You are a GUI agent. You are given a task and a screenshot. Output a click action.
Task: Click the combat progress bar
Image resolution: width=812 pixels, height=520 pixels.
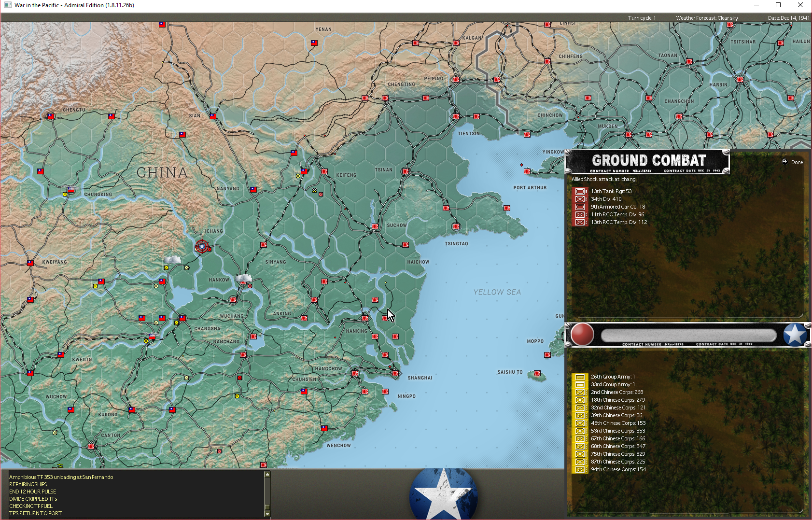click(688, 336)
